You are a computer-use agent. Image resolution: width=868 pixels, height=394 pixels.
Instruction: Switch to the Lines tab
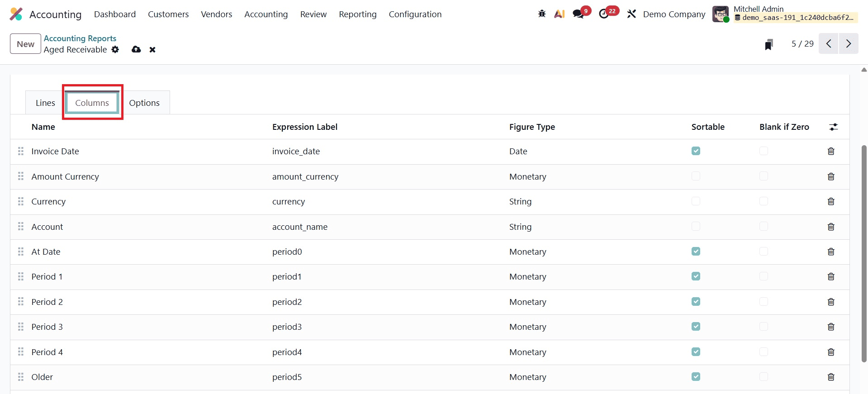click(x=45, y=103)
